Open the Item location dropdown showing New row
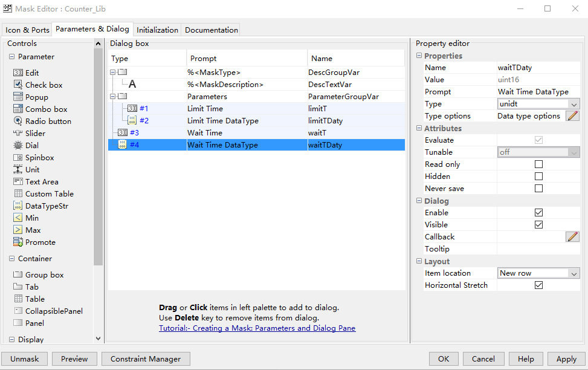 (x=538, y=273)
